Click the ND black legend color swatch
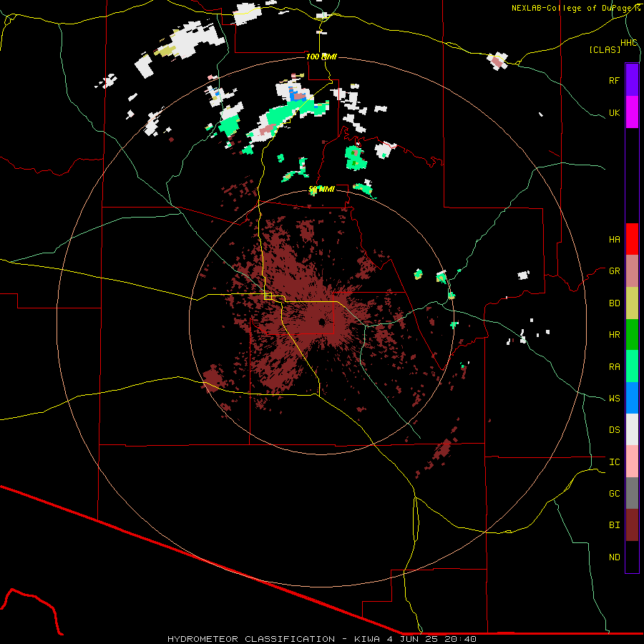The height and width of the screenshot is (644, 644). tap(632, 557)
